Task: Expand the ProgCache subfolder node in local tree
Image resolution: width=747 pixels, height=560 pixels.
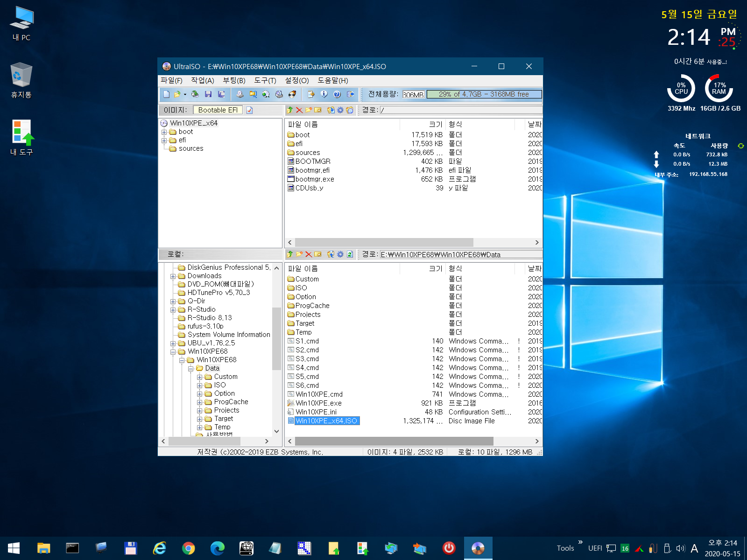Action: 200,402
